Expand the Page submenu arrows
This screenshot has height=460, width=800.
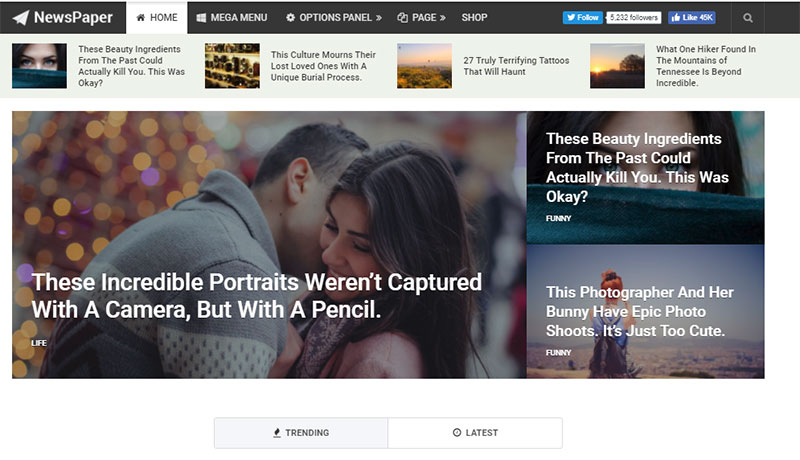[x=442, y=18]
